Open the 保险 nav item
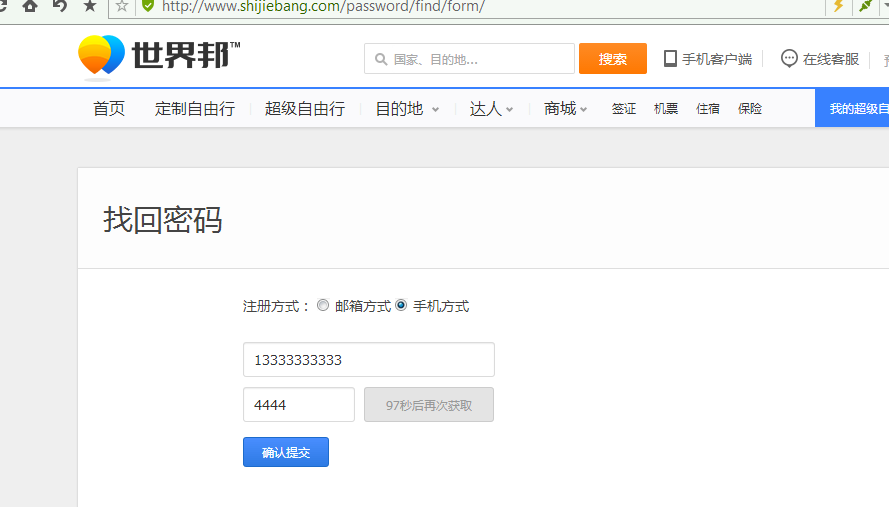Viewport: 889px width, 507px height. coord(750,108)
